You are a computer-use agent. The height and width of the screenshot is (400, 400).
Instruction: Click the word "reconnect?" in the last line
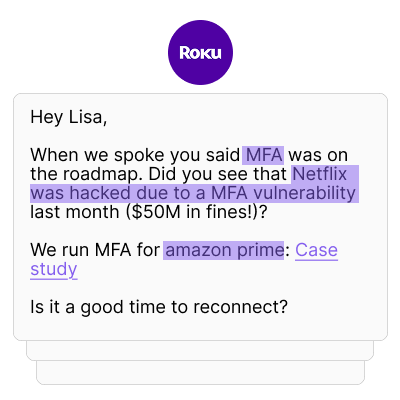coord(240,307)
